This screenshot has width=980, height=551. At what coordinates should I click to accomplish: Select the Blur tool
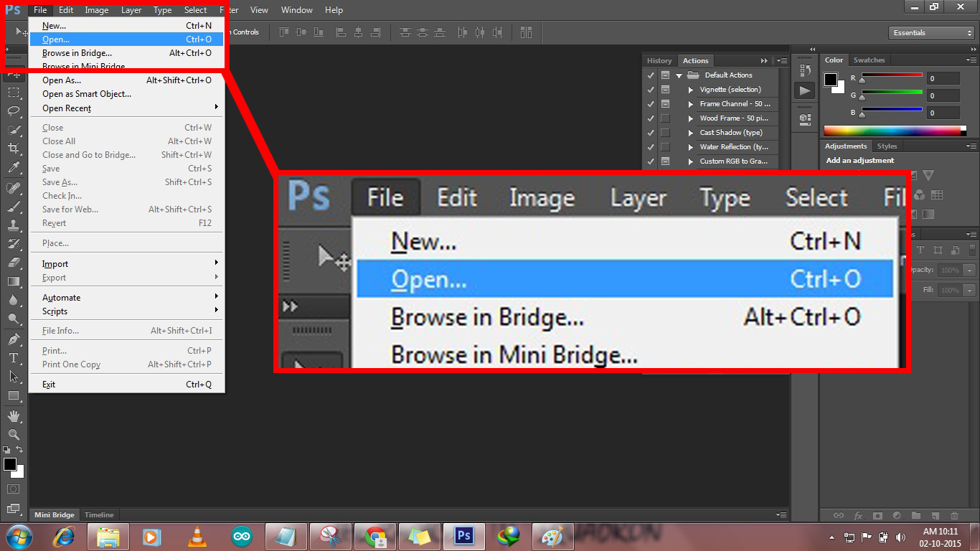(14, 300)
